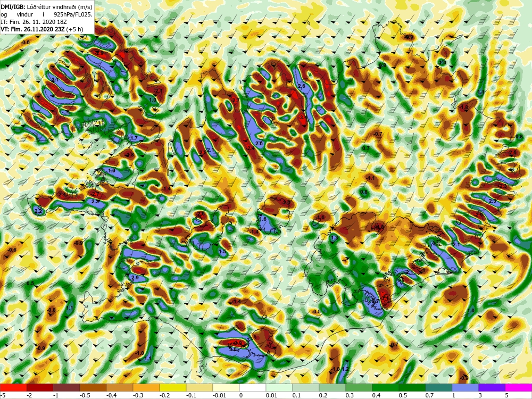Click the -2.0 map value label

[x=286, y=203]
